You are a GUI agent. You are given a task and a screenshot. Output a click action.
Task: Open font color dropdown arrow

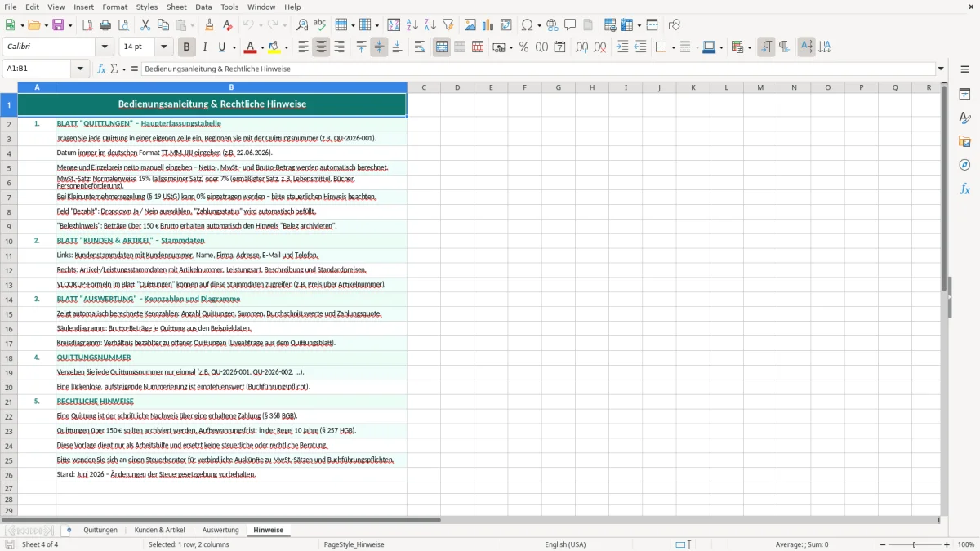pyautogui.click(x=262, y=47)
